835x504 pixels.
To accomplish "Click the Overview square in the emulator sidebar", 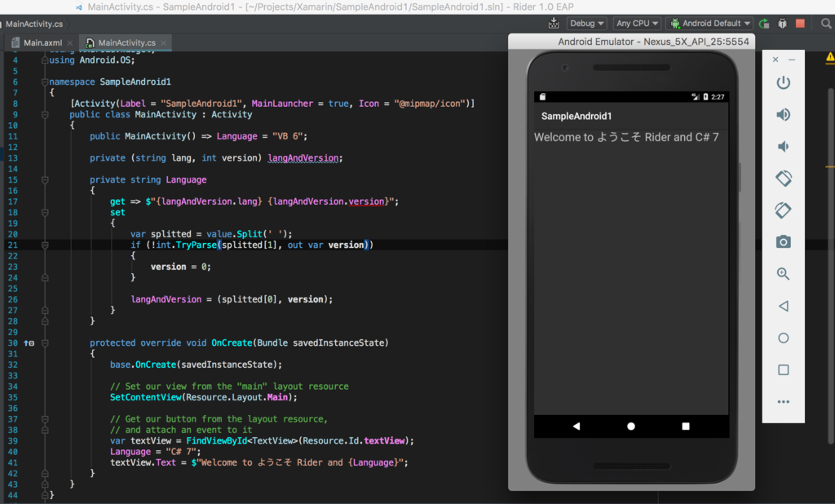I will tap(783, 369).
